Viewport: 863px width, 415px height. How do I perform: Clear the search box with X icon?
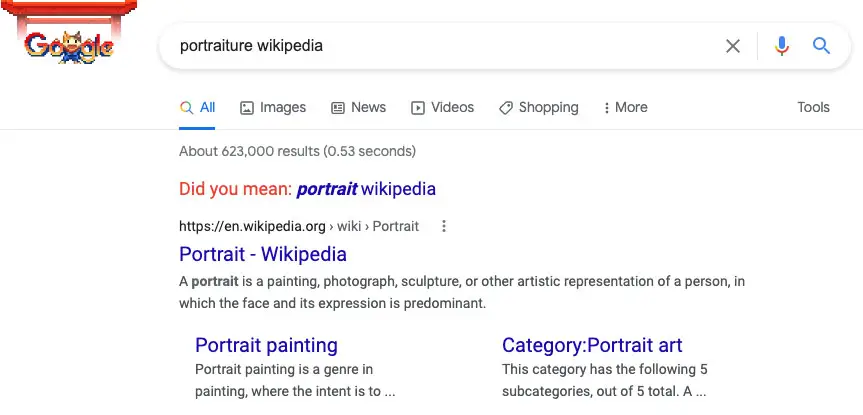pos(733,46)
